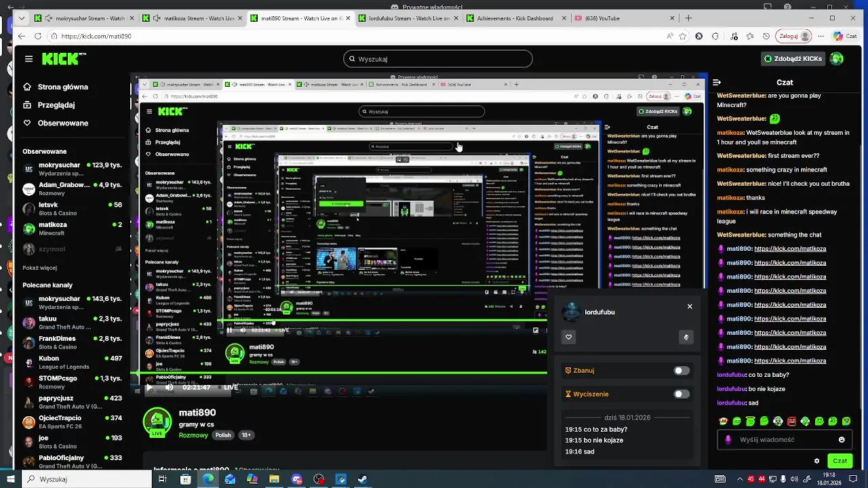
Task: Click the muted microphone icon in lordufubu card
Action: click(x=686, y=337)
